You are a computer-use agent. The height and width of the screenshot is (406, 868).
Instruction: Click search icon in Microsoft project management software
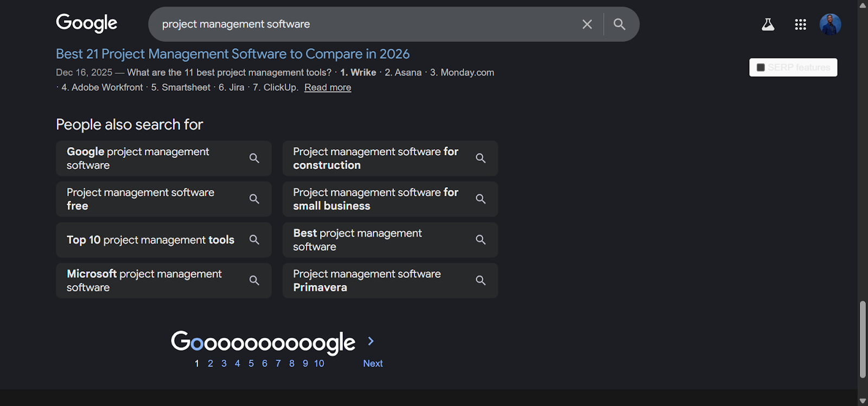coord(254,280)
